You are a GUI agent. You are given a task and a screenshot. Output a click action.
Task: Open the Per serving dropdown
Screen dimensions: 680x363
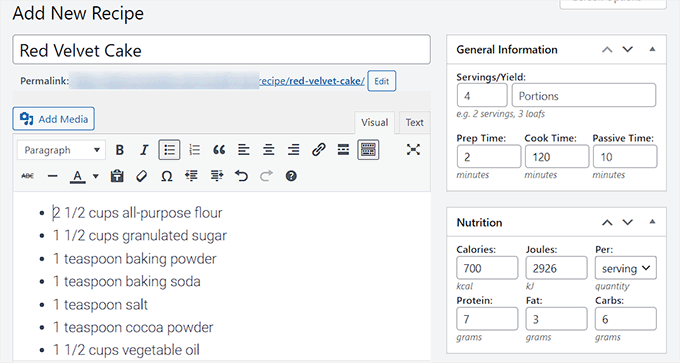tap(625, 268)
